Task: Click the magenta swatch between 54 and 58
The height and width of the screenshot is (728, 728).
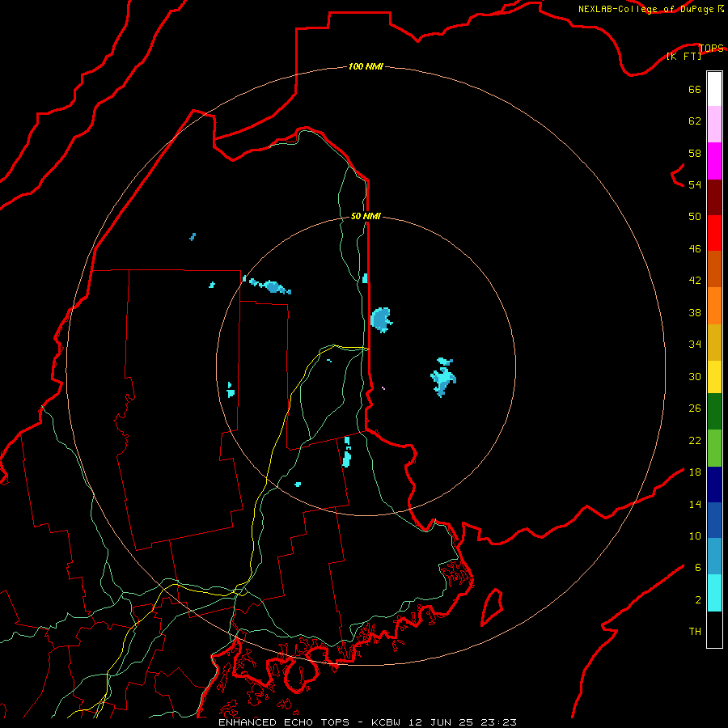Action: coord(714,161)
